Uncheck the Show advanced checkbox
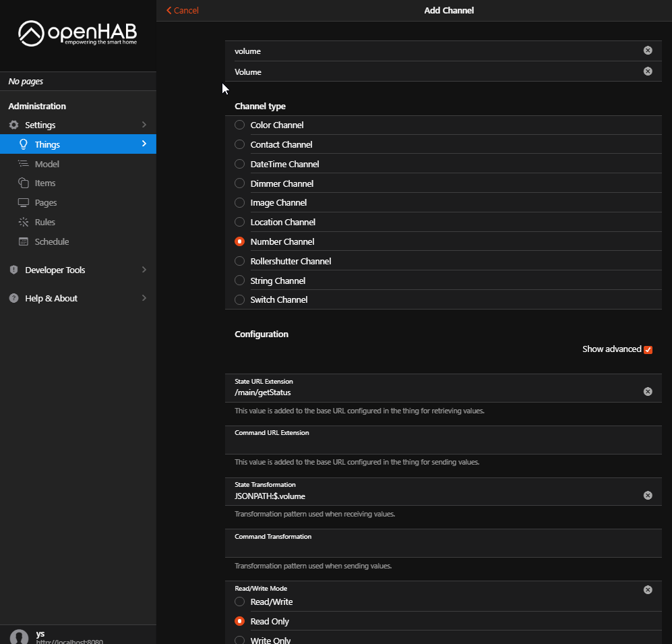This screenshot has width=672, height=644. [x=648, y=349]
